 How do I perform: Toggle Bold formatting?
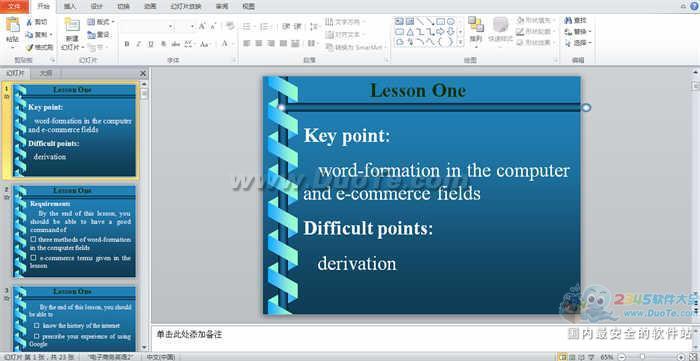[x=127, y=44]
